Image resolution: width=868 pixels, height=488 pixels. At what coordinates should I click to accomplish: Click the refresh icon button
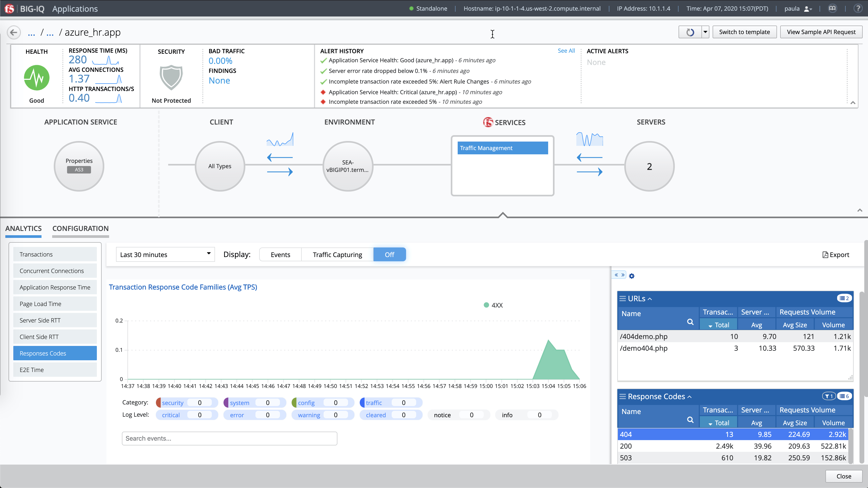(x=690, y=32)
